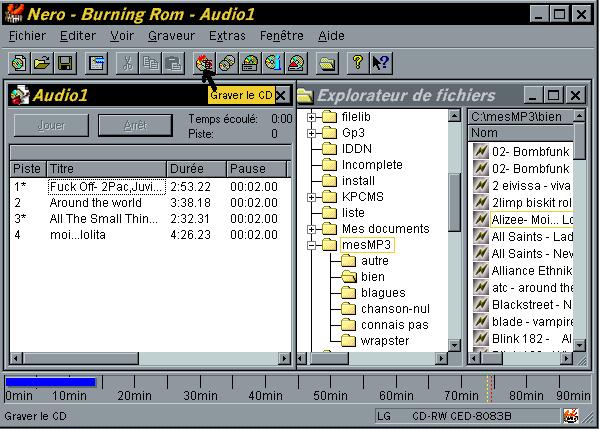Screen dimensions: 600x429
Task: Expand the Mes documents folder
Action: pos(311,229)
